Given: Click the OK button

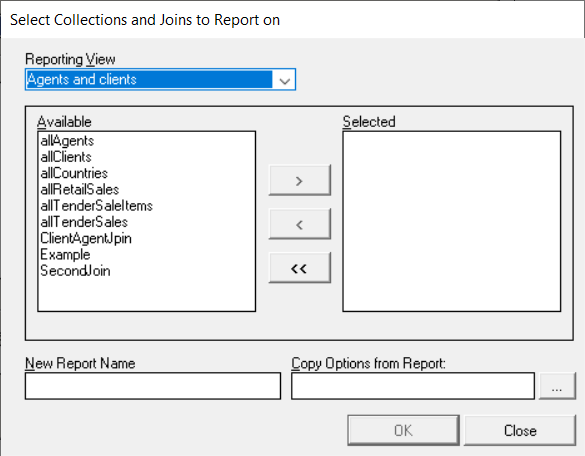Looking at the screenshot, I should (403, 430).
